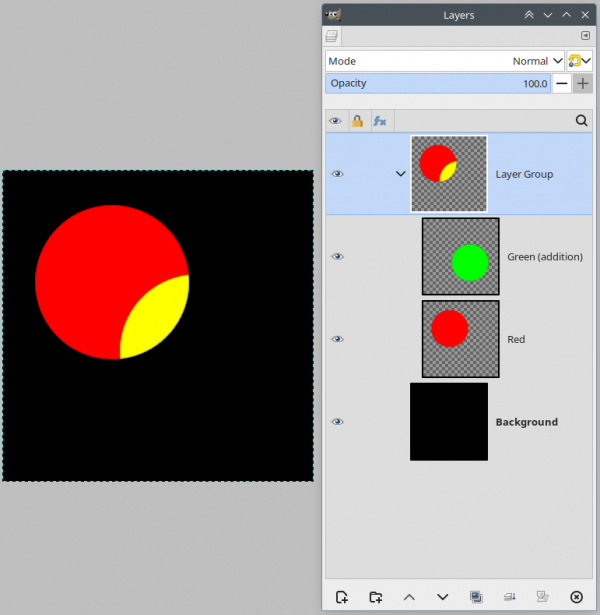
Task: Open the Layers tab configuration menu button
Action: [x=585, y=36]
